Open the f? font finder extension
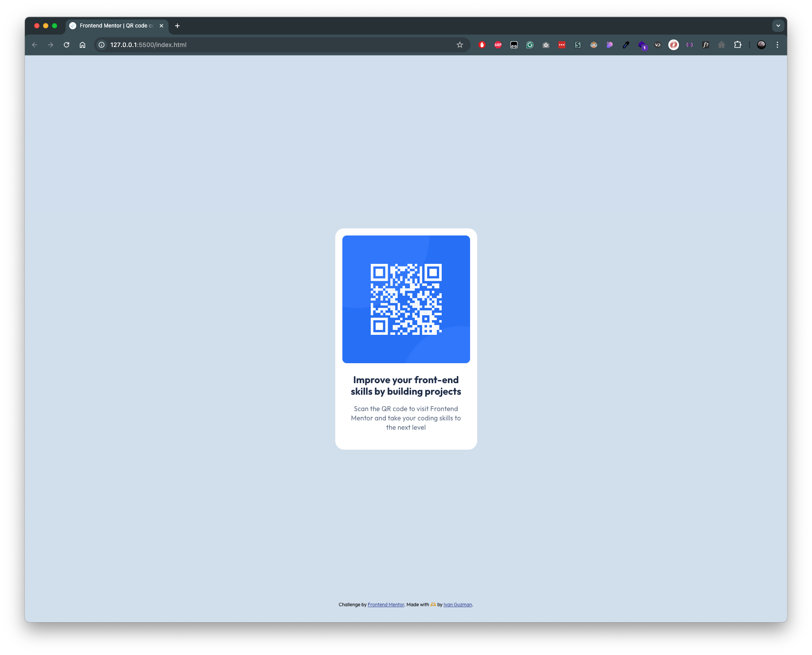 [706, 45]
